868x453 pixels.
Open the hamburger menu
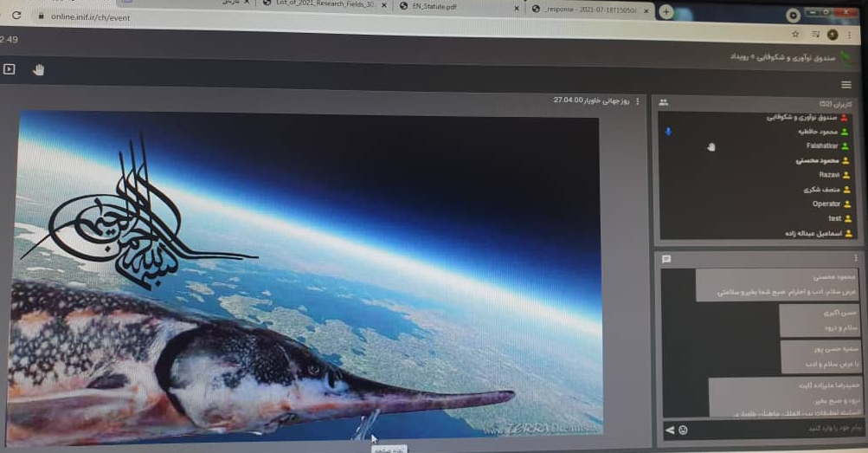(x=845, y=85)
